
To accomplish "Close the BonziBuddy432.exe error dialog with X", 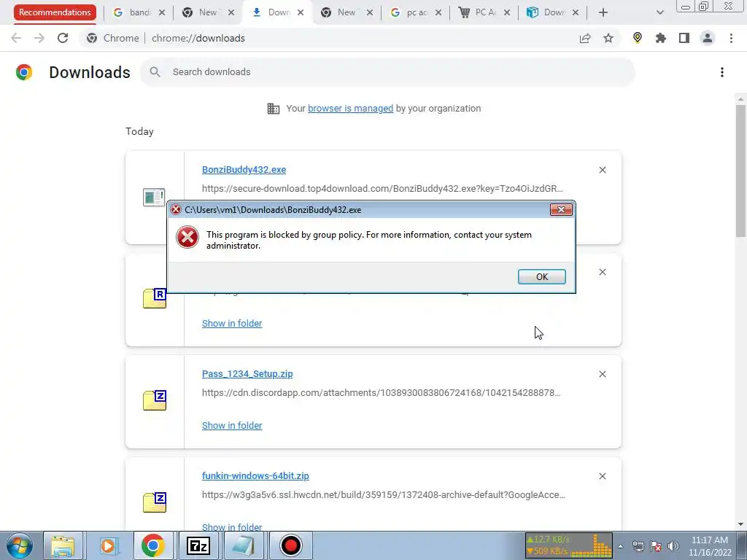I will tap(561, 209).
